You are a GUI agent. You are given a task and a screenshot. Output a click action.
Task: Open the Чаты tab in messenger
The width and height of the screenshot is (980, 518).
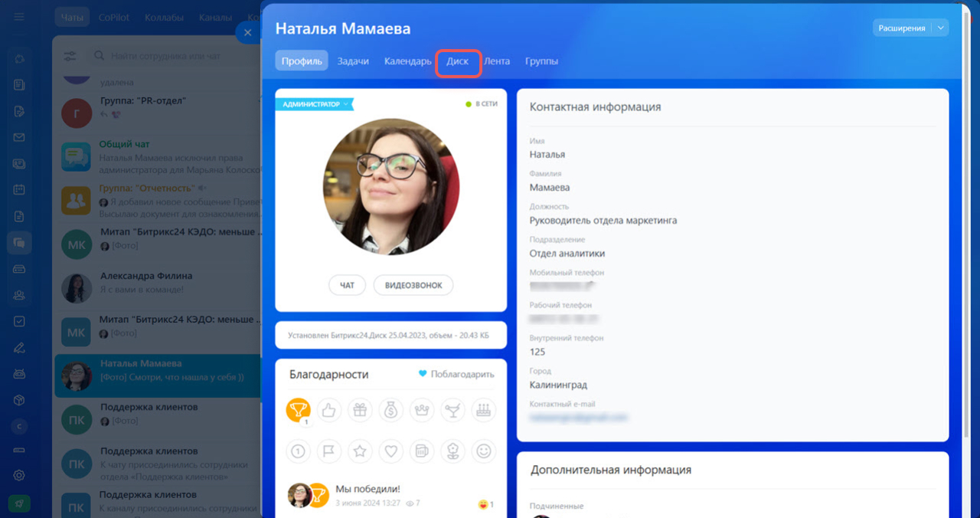click(72, 17)
